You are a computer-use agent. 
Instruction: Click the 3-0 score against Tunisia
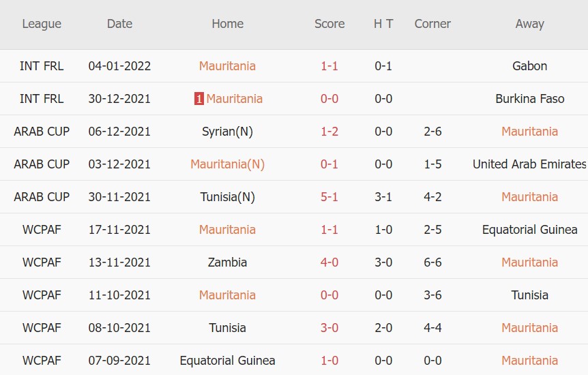coord(329,328)
